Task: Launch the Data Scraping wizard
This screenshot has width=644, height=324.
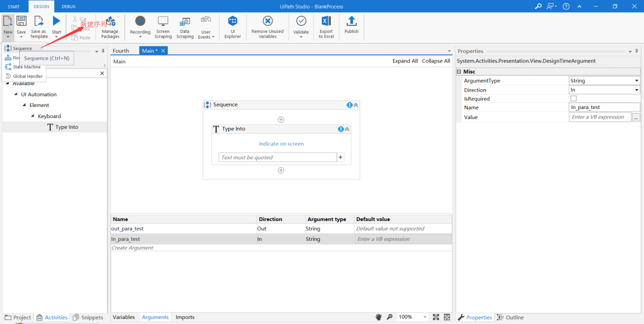Action: click(x=185, y=26)
